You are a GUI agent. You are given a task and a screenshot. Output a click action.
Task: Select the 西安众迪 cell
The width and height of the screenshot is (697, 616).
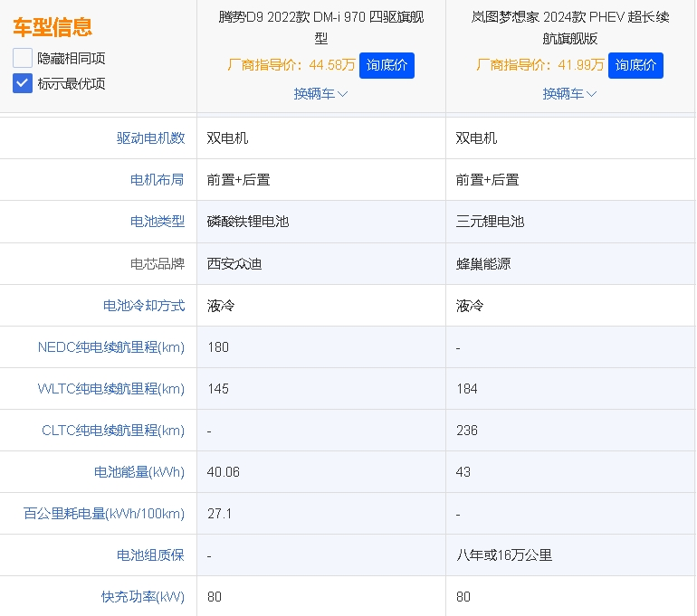pos(321,264)
